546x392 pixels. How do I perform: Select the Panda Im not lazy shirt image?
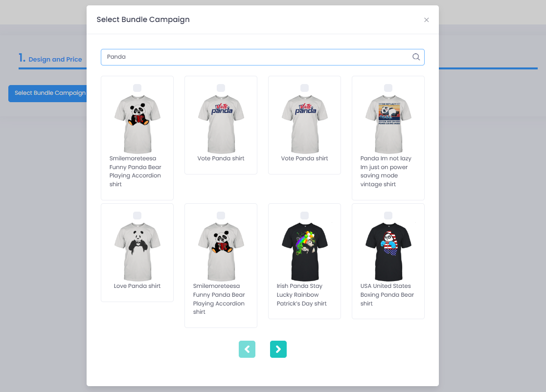[388, 124]
